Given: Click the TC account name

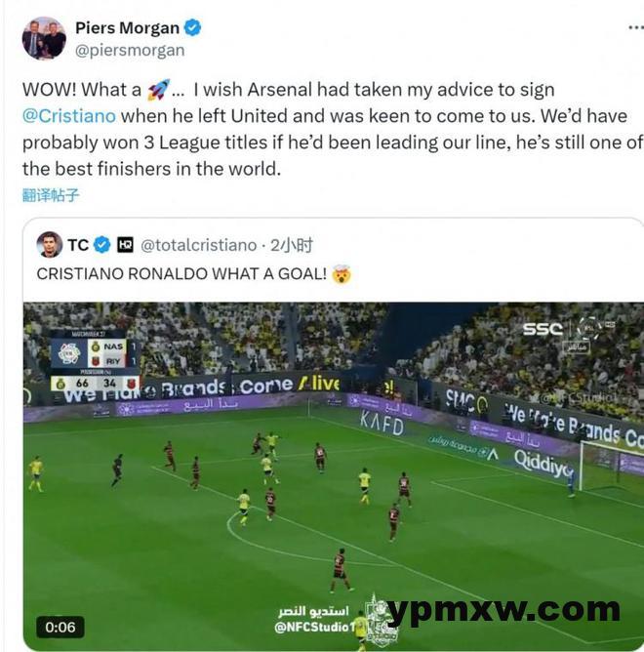Looking at the screenshot, I should click(78, 245).
